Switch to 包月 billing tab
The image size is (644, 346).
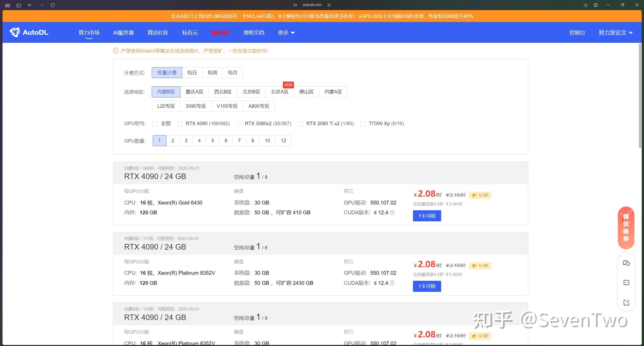233,73
